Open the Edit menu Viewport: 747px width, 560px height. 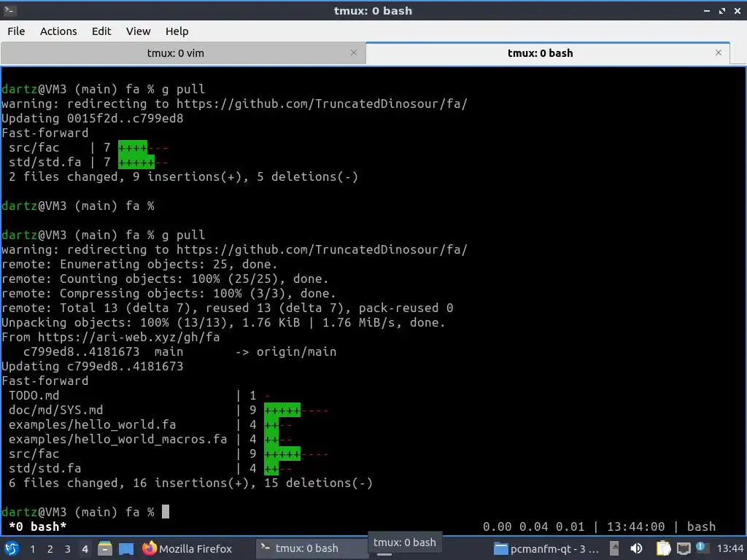pyautogui.click(x=101, y=31)
